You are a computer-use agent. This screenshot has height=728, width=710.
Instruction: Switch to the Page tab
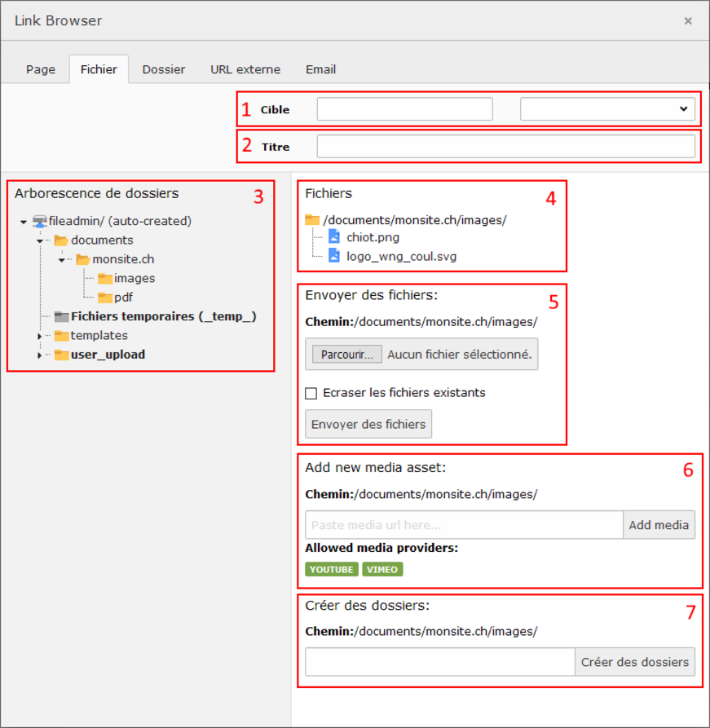[x=41, y=69]
